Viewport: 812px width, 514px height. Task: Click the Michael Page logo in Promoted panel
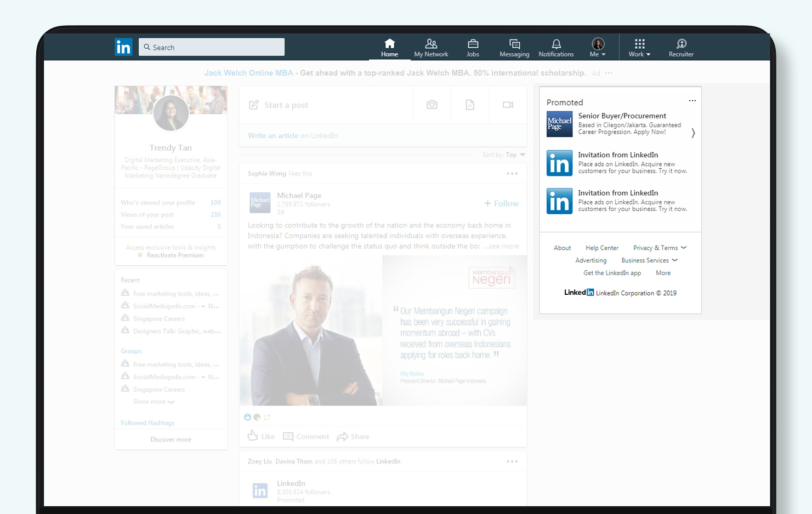(x=560, y=124)
